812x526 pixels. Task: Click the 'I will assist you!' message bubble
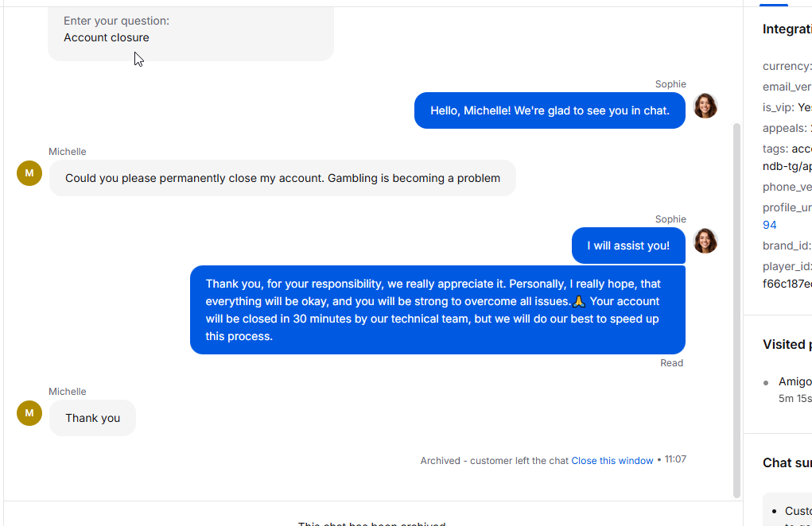pyautogui.click(x=628, y=246)
